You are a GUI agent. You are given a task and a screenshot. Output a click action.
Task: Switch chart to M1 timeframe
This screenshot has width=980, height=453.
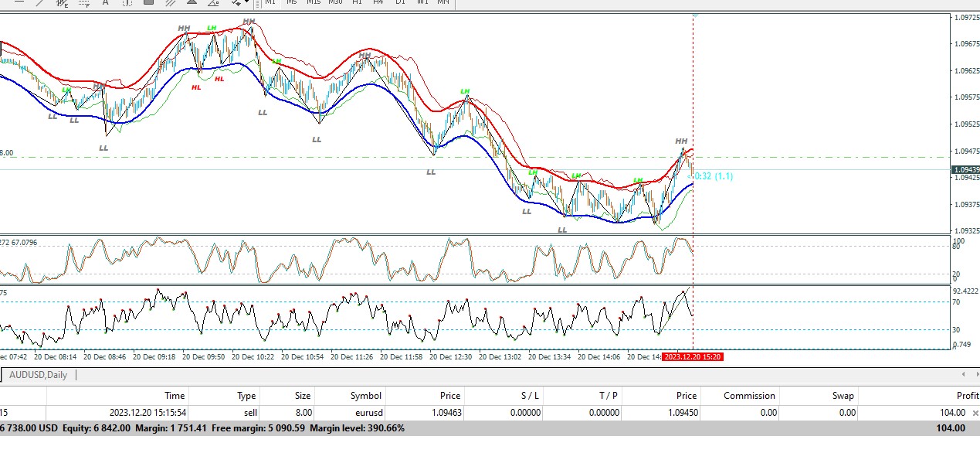coord(270,2)
